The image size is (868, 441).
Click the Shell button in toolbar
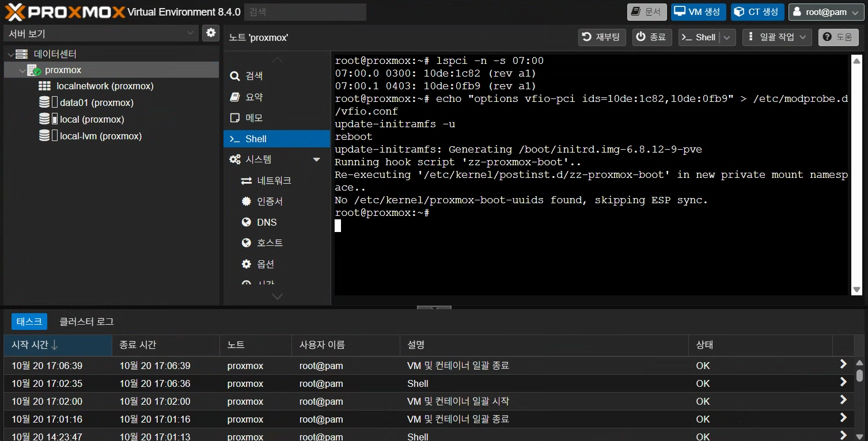tap(699, 37)
